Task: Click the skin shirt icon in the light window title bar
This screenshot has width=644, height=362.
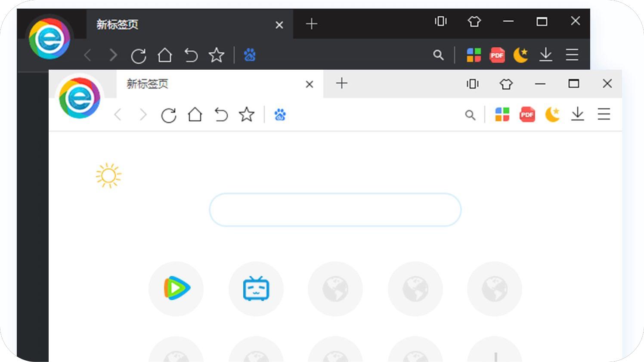Action: click(x=506, y=84)
